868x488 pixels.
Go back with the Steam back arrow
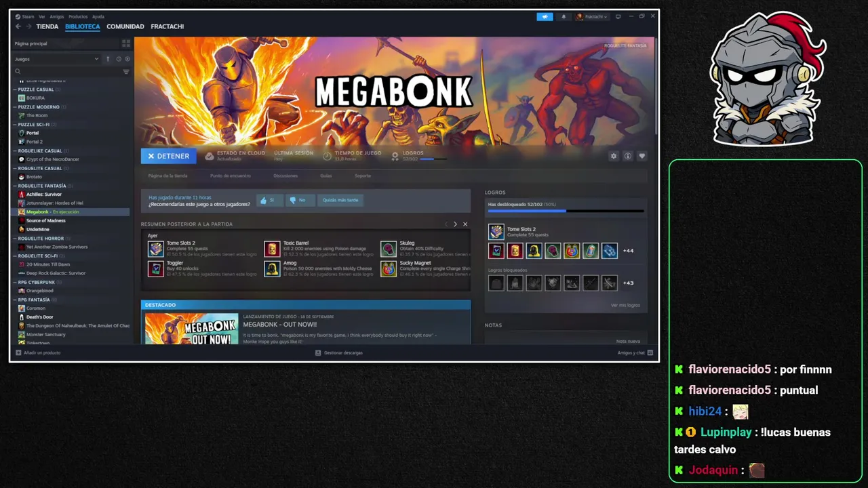pos(18,26)
